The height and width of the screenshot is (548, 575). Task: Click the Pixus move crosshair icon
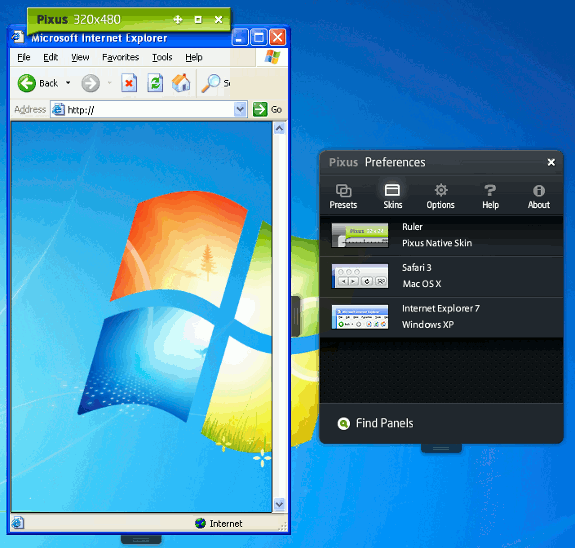click(178, 19)
